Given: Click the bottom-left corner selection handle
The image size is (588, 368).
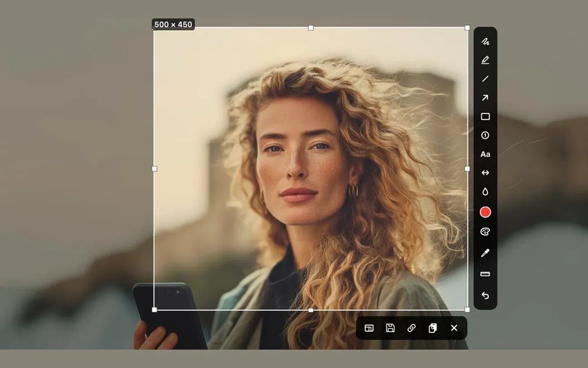Looking at the screenshot, I should pos(154,310).
